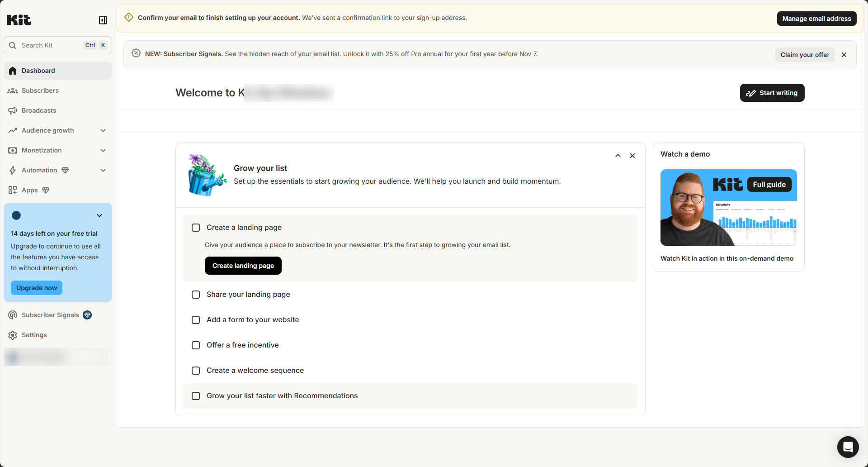868x467 pixels.
Task: Click the Monetization money icon
Action: coord(13,150)
